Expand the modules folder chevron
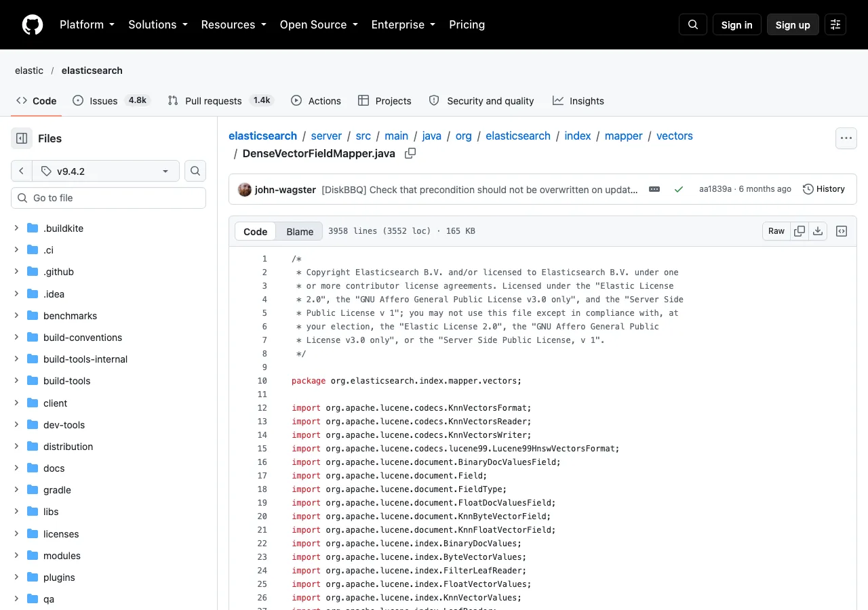 (x=16, y=556)
